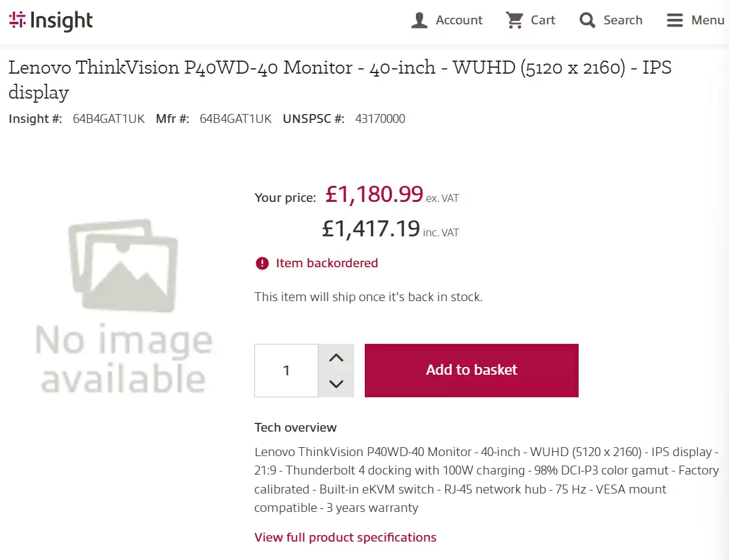This screenshot has height=560, width=729.
Task: Increase quantity with the up arrow
Action: point(336,357)
